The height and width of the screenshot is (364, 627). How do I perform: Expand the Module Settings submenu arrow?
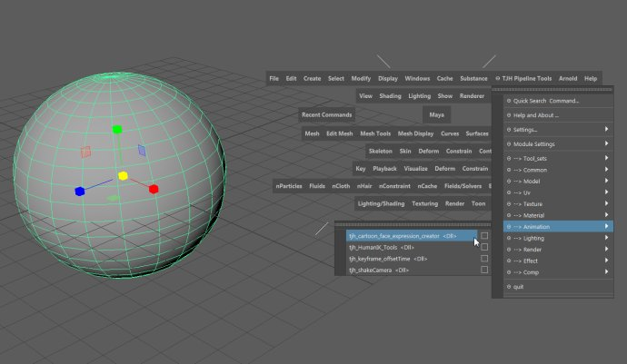coord(607,143)
